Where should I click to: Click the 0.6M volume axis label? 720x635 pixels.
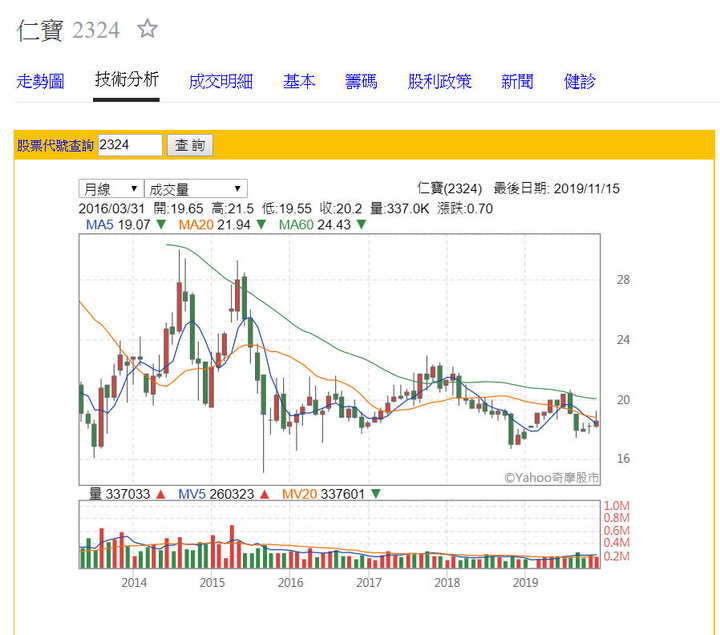pyautogui.click(x=616, y=531)
